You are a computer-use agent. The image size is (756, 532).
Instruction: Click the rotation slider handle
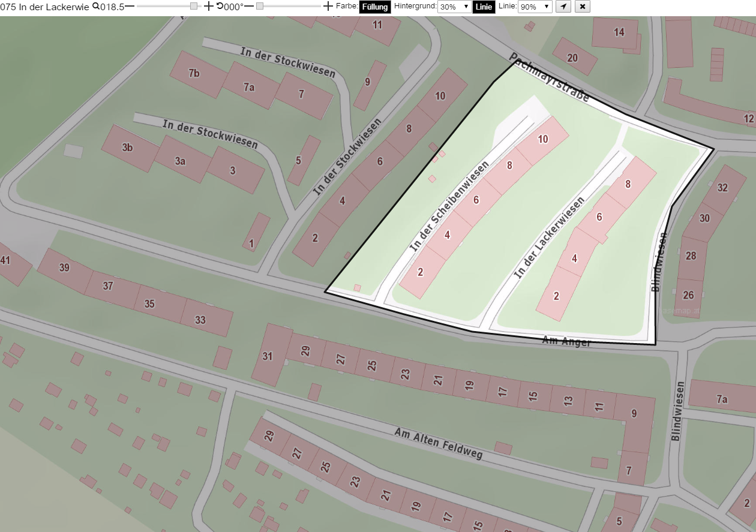coord(260,6)
